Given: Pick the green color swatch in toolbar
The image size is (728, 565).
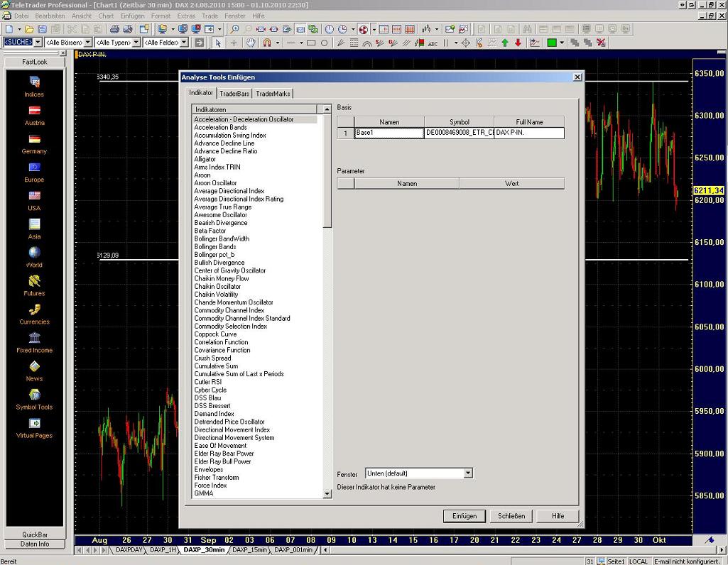Looking at the screenshot, I should click(x=552, y=43).
